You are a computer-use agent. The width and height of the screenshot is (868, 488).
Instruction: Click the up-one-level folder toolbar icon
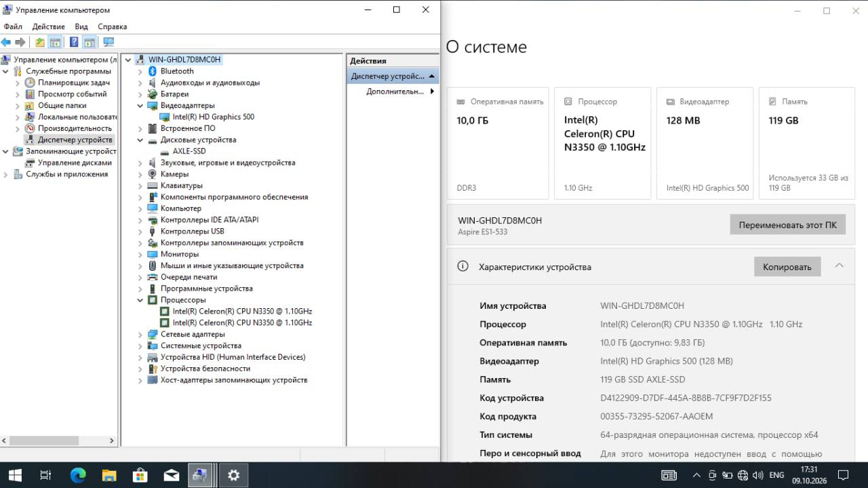[40, 42]
